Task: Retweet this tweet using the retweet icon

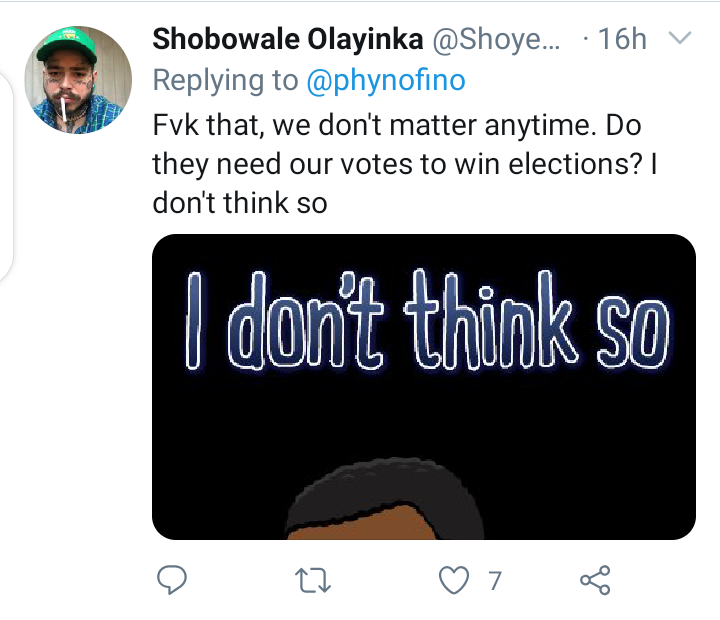Action: (316, 579)
